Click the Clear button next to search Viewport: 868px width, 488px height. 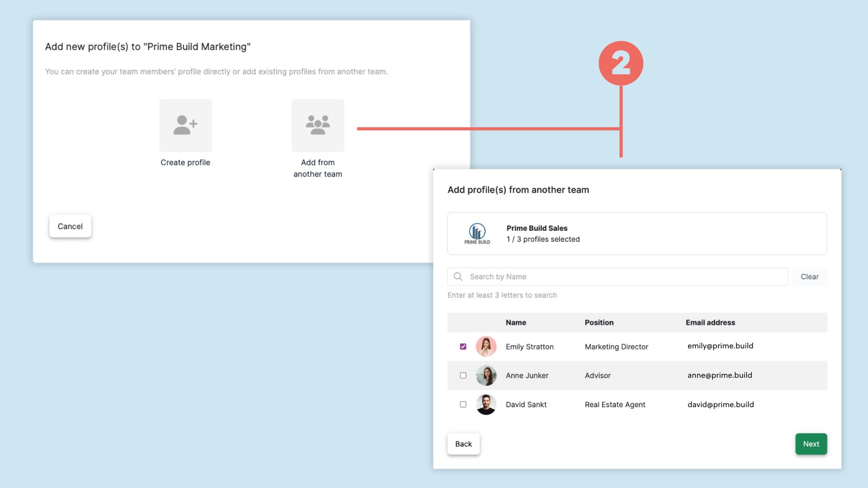(810, 277)
